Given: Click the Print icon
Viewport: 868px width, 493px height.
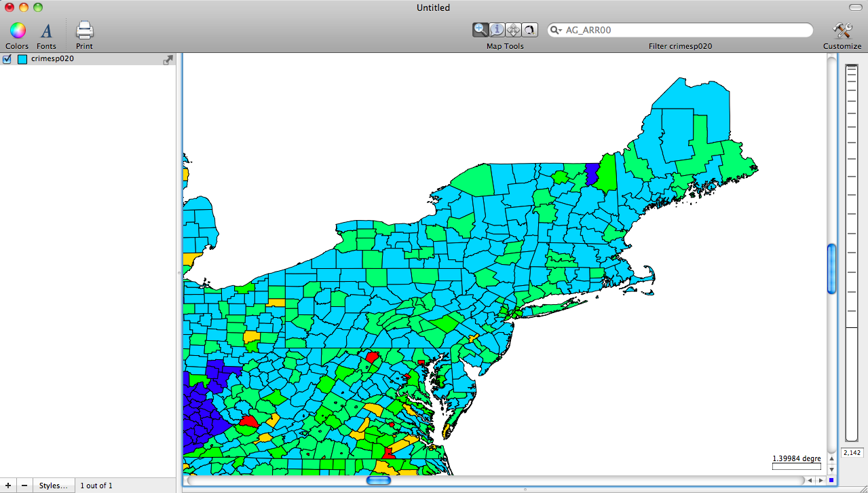Looking at the screenshot, I should click(x=83, y=30).
